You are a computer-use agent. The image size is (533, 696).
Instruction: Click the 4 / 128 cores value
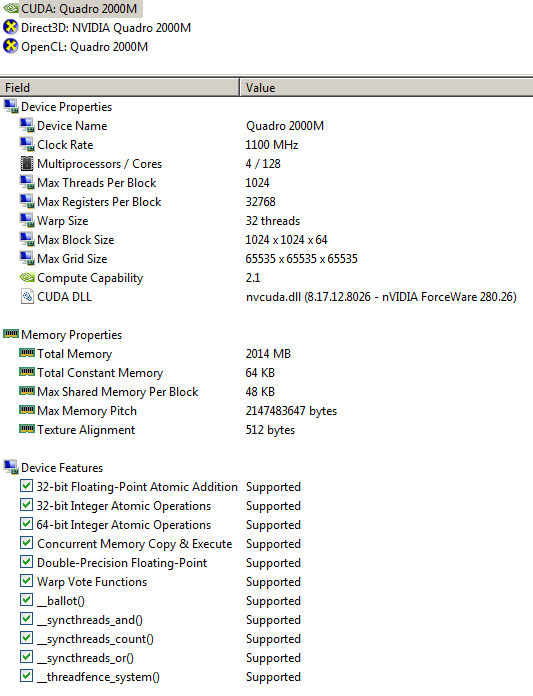[x=263, y=164]
